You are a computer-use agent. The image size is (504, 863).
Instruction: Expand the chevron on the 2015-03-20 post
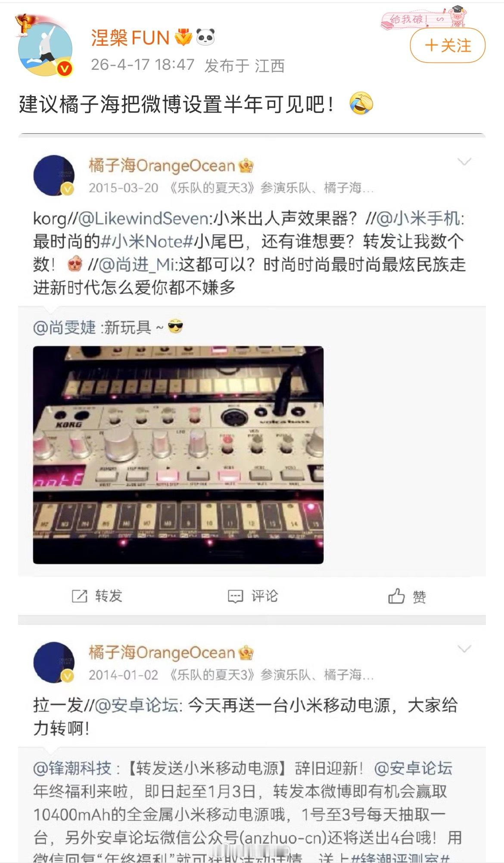(x=464, y=162)
